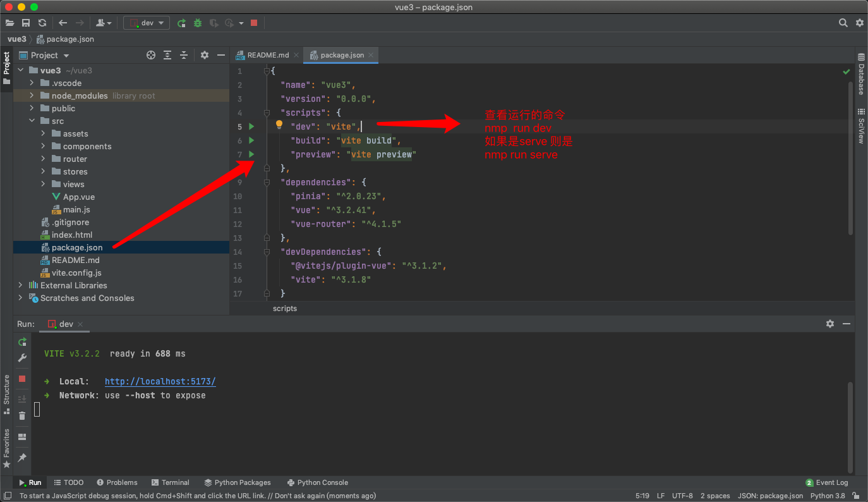
Task: Click the scripts breadcrumb below the editor
Action: click(285, 309)
